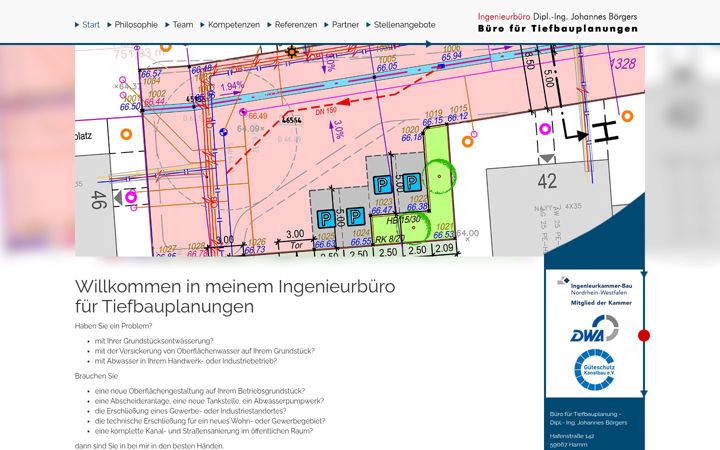Select Kompetenzen in the navigation
Image resolution: width=720 pixels, height=450 pixels.
[x=234, y=25]
